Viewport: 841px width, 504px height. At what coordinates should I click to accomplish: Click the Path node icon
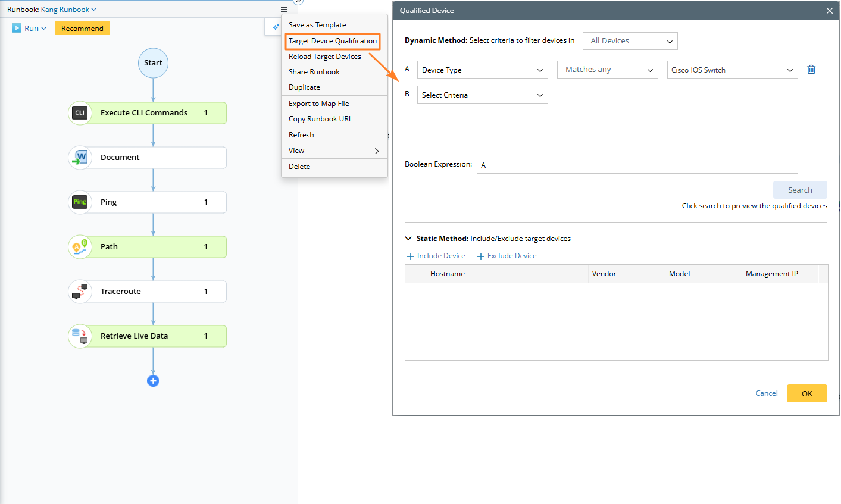(x=80, y=247)
